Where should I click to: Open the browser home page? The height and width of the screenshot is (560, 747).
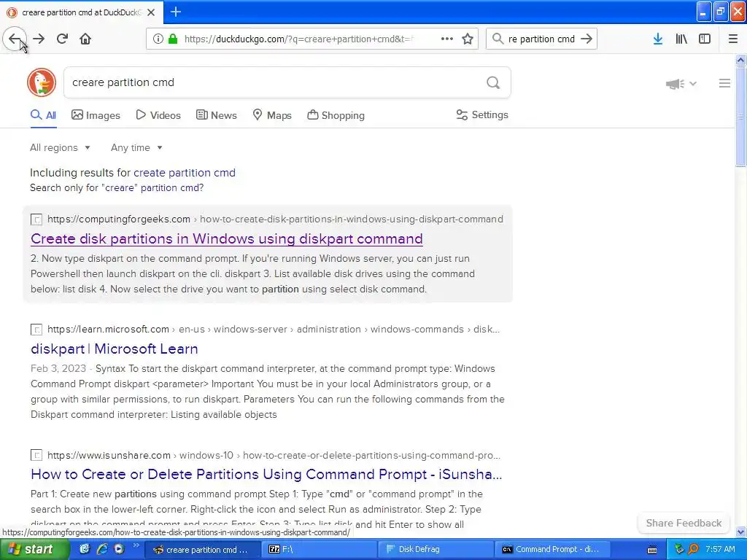pyautogui.click(x=85, y=39)
